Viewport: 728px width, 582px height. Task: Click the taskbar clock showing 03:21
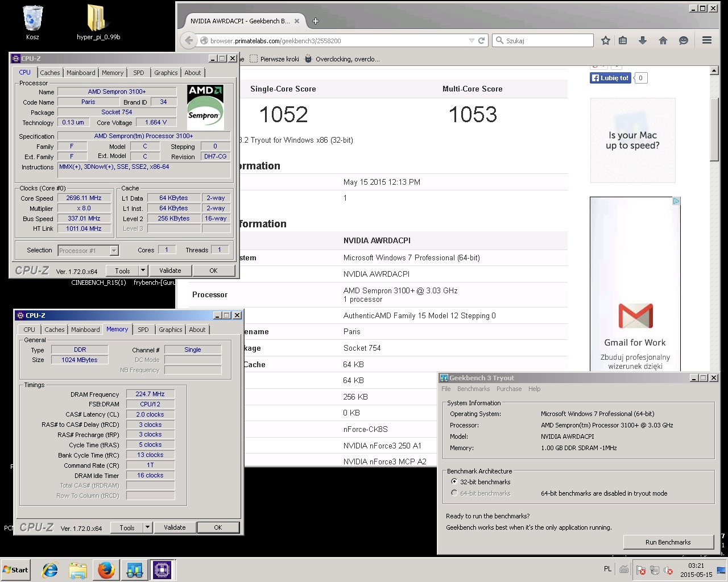[696, 570]
